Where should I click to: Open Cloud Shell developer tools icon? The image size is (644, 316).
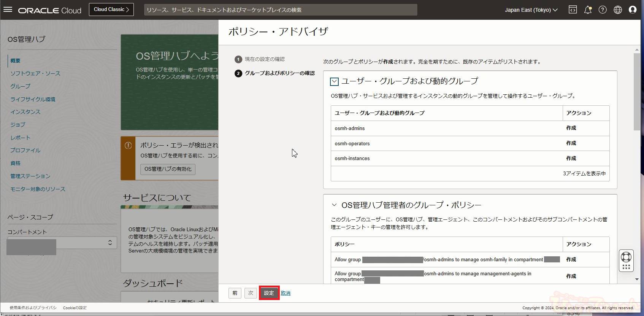[573, 10]
